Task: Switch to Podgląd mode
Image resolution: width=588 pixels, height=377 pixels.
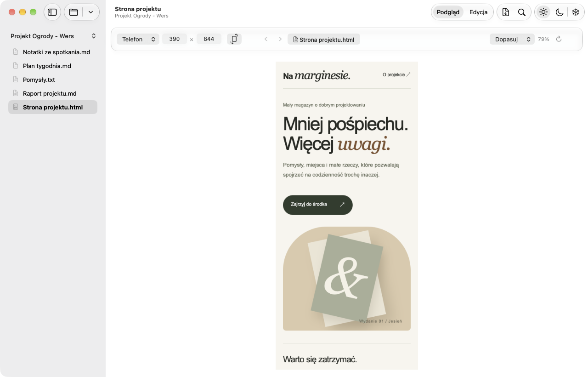Action: point(448,12)
